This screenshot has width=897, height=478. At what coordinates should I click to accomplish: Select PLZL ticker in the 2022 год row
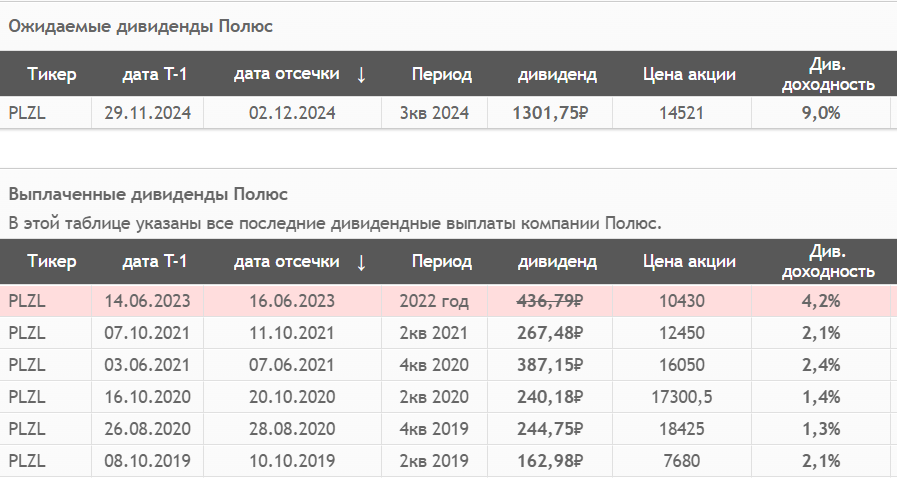coord(27,300)
